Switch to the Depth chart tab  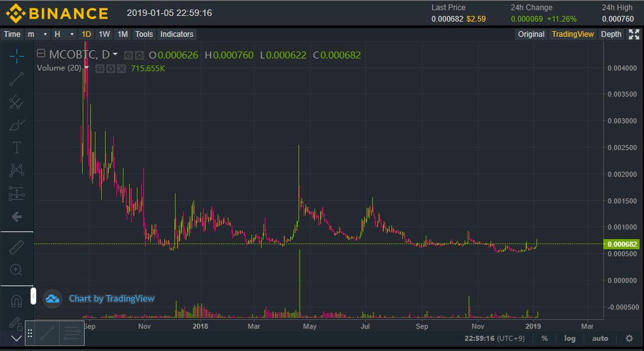611,34
